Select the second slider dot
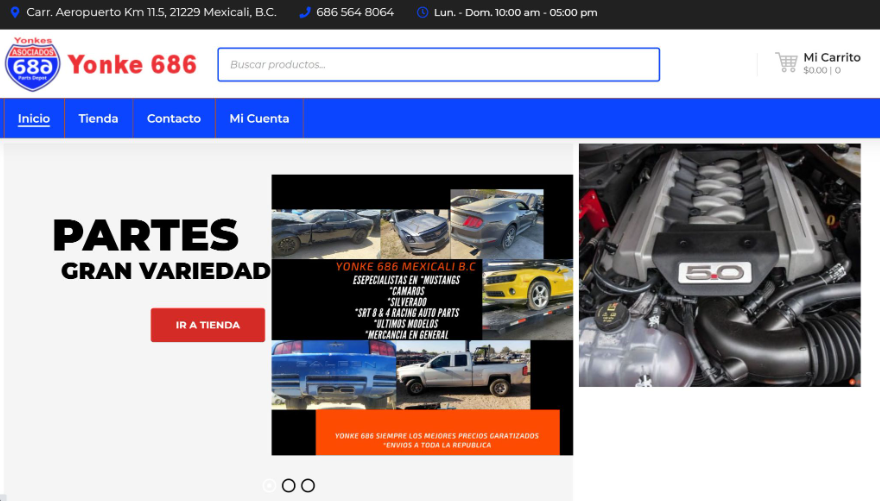Screen dimensions: 880x501 click(288, 485)
